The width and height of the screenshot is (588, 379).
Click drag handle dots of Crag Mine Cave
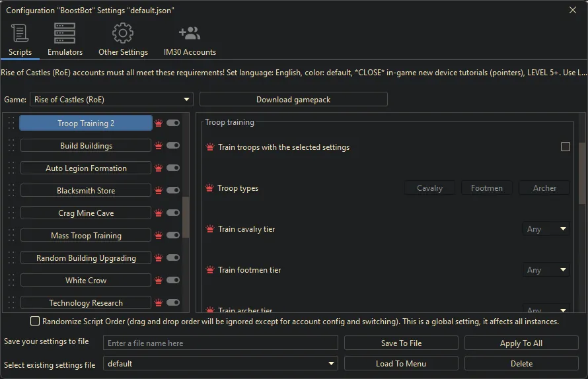click(11, 213)
